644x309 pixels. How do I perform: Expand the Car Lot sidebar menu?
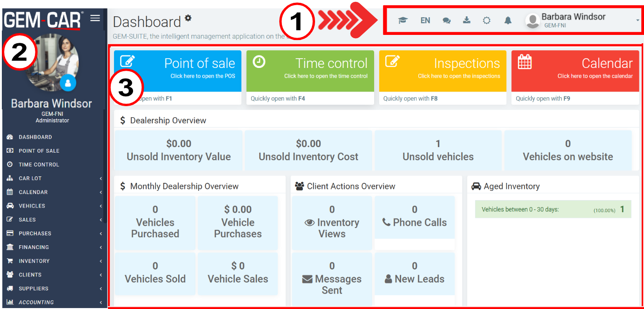(x=31, y=178)
